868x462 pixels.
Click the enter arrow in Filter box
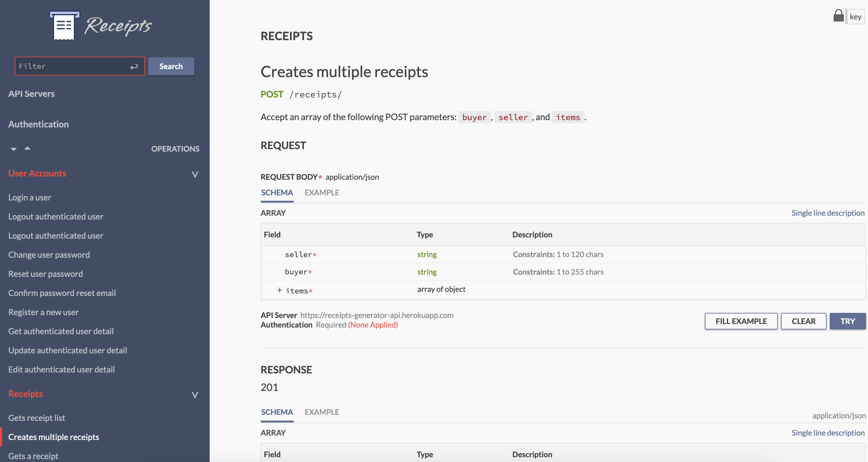134,66
